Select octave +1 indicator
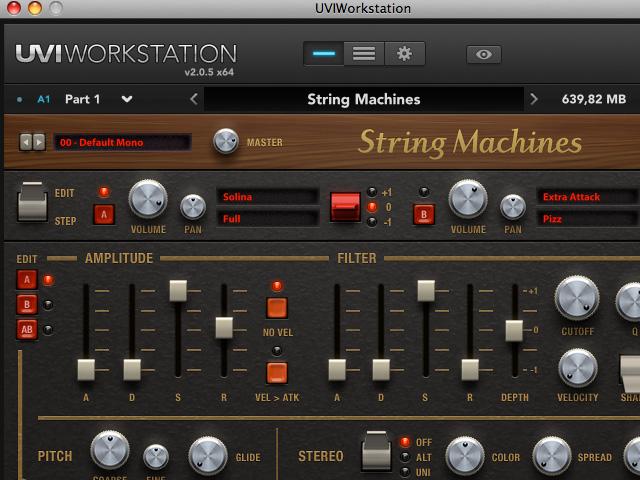Screen dimensions: 640x480 pos(372,192)
